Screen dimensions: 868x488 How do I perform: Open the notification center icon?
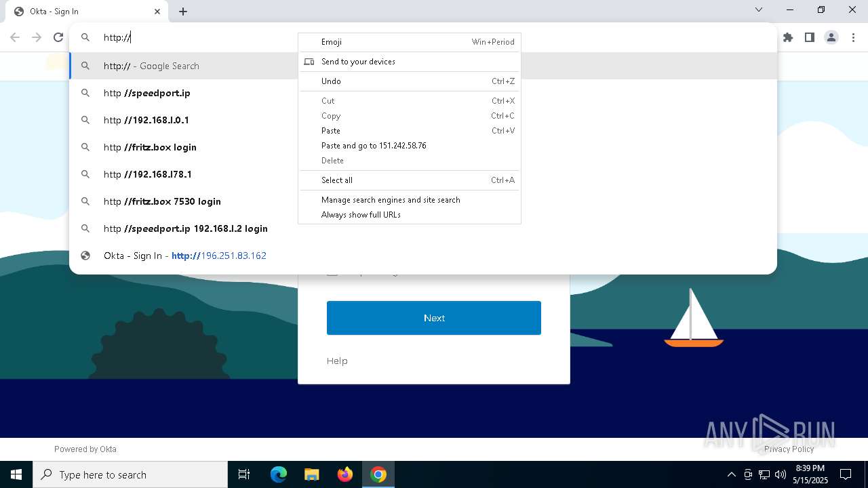[x=846, y=474]
